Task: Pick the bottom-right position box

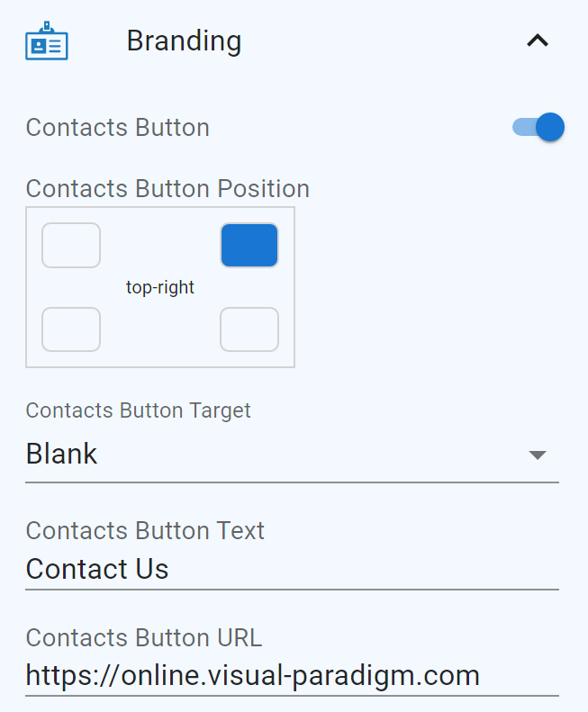Action: click(x=249, y=329)
